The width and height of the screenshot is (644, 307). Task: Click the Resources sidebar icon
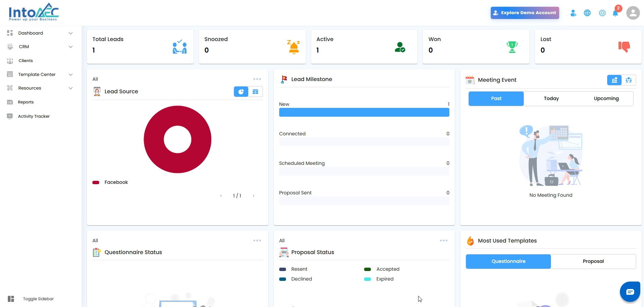[10, 88]
